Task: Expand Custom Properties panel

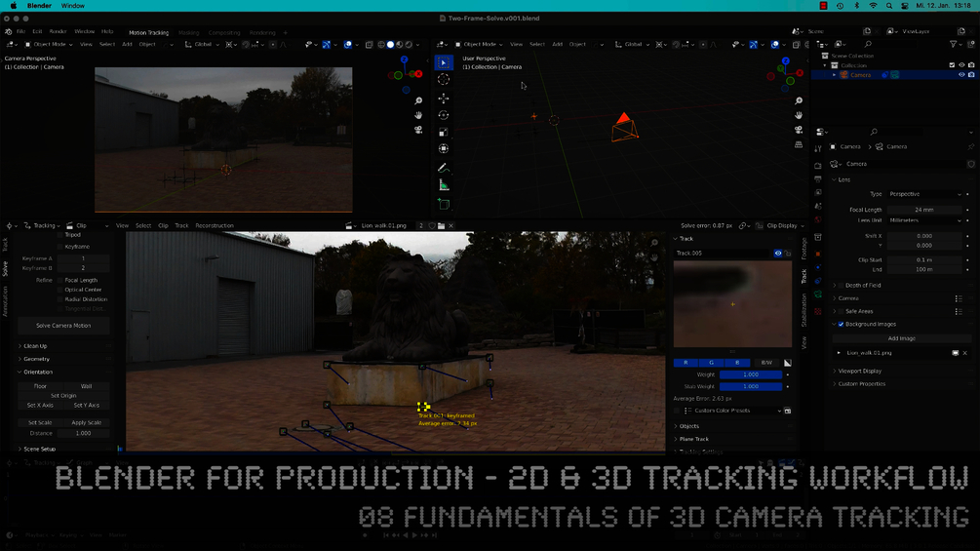Action: [x=861, y=384]
